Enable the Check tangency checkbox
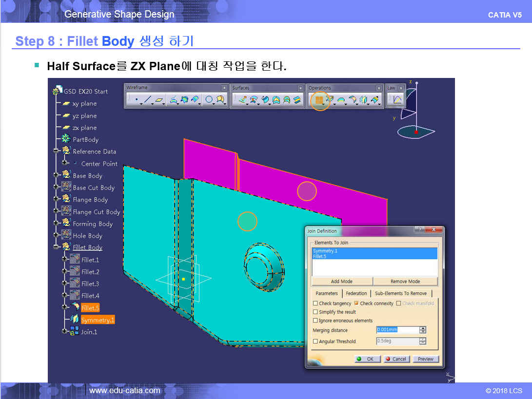This screenshot has width=532, height=399. point(315,304)
